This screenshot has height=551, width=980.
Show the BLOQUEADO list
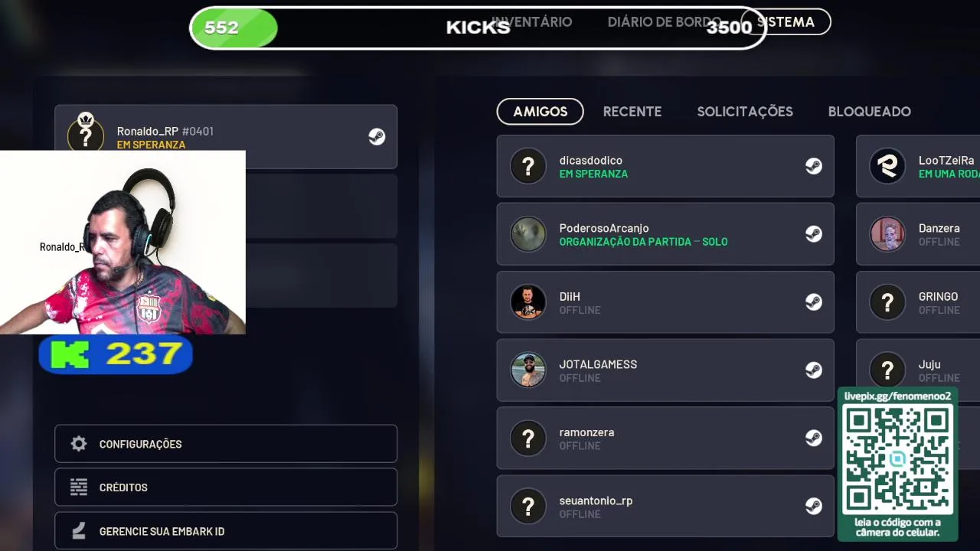869,112
